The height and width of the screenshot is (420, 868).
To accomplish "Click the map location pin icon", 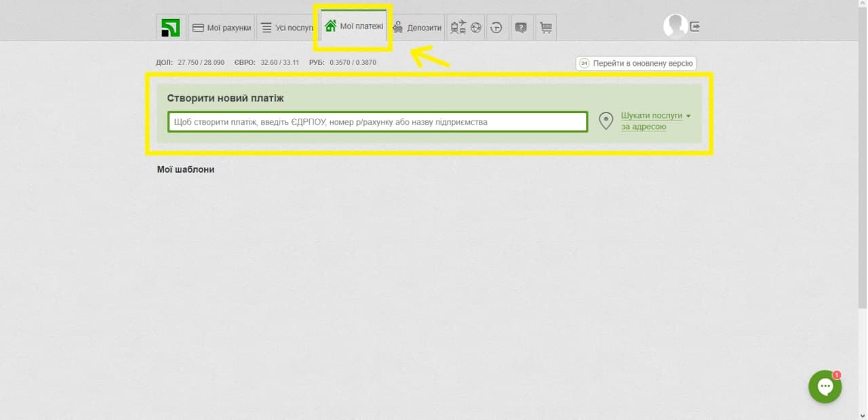I will point(606,121).
